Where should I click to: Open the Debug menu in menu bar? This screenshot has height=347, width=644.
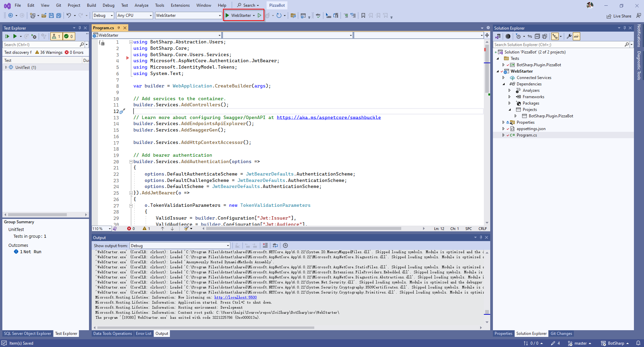tap(108, 5)
